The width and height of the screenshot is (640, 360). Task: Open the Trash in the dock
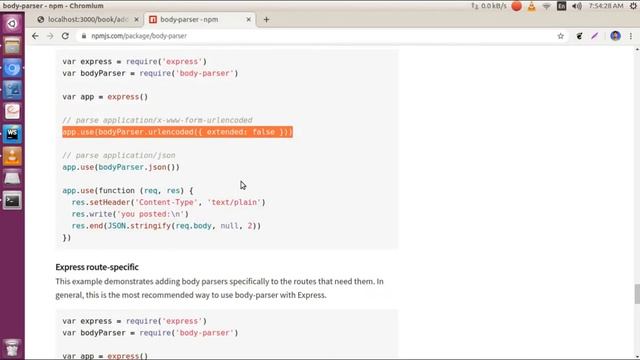click(x=12, y=348)
